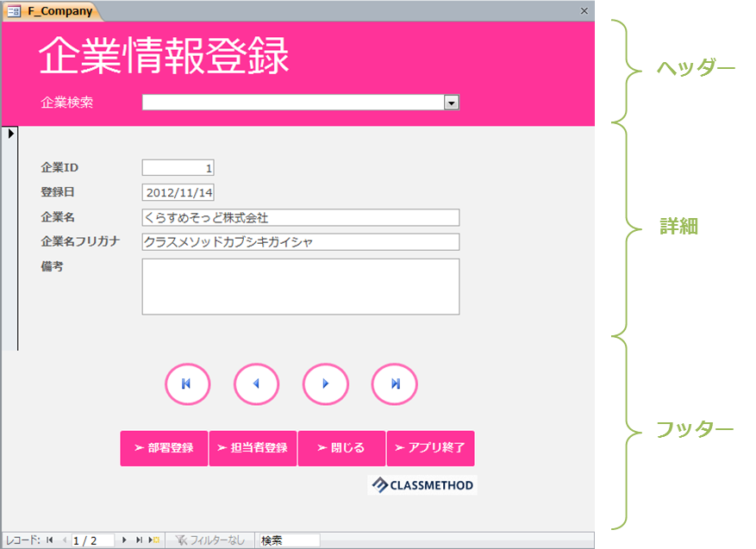Go to previous record via pink circle icon
The image size is (756, 549).
coord(256,384)
